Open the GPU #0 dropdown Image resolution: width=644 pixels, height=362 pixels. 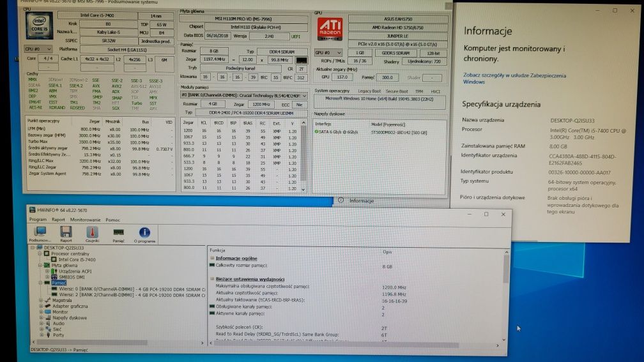(328, 53)
